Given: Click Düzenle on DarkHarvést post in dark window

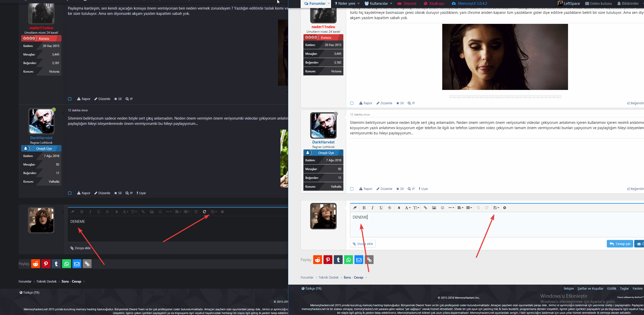Looking at the screenshot, I should point(102,193).
